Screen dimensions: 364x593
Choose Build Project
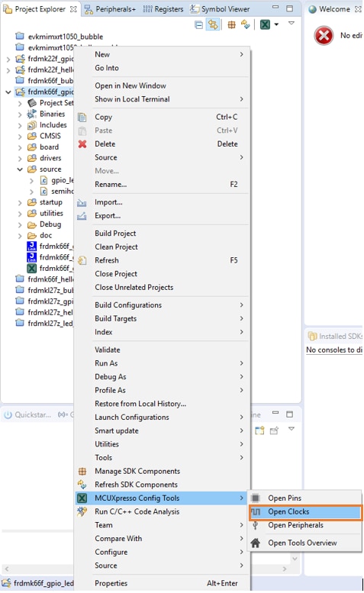point(162,234)
